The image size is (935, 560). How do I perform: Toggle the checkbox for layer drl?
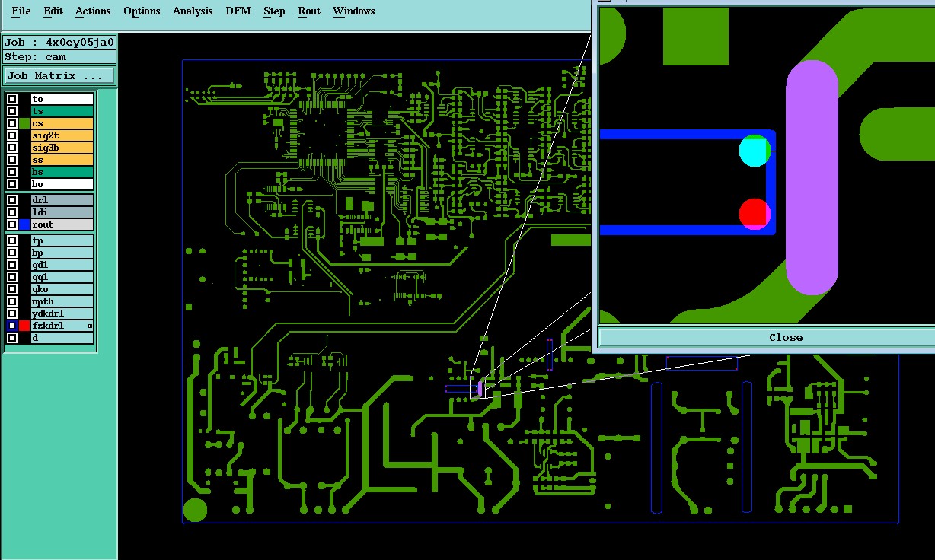point(12,200)
